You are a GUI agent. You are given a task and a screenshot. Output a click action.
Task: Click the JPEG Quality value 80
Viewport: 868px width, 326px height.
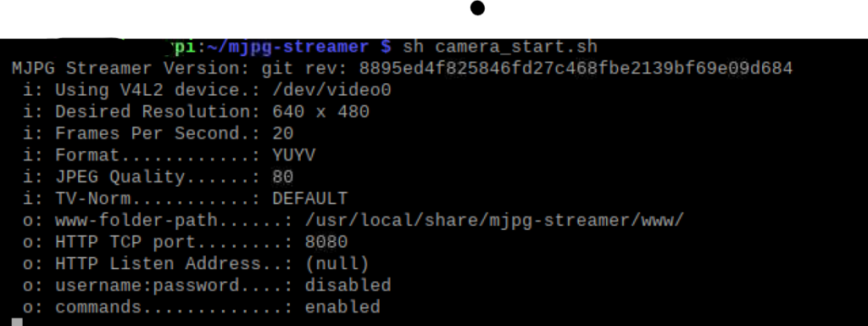coord(283,177)
